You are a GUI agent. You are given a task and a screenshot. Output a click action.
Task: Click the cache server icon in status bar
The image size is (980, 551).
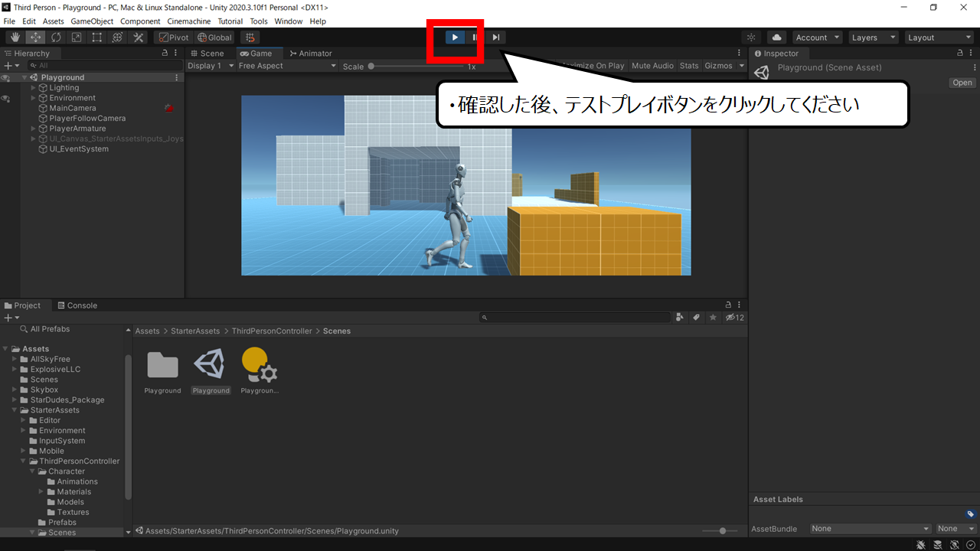click(x=938, y=544)
